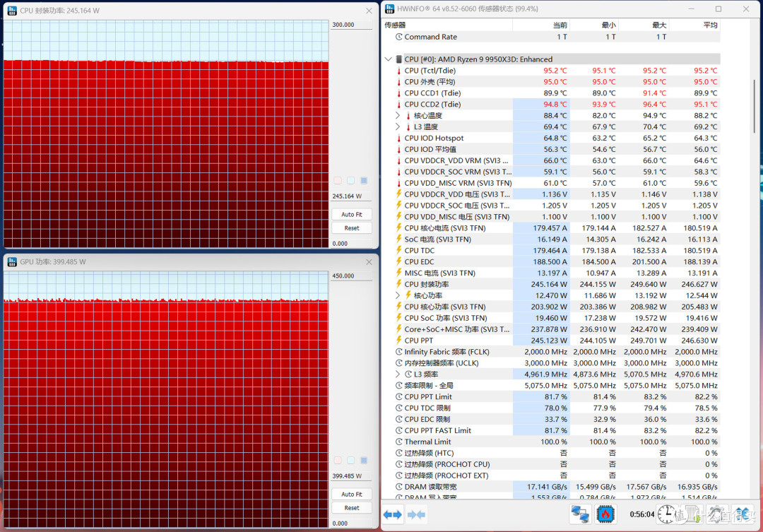Image resolution: width=763 pixels, height=532 pixels.
Task: Click the collapse-all faded arrows icon in HWiNFO
Action: point(417,514)
